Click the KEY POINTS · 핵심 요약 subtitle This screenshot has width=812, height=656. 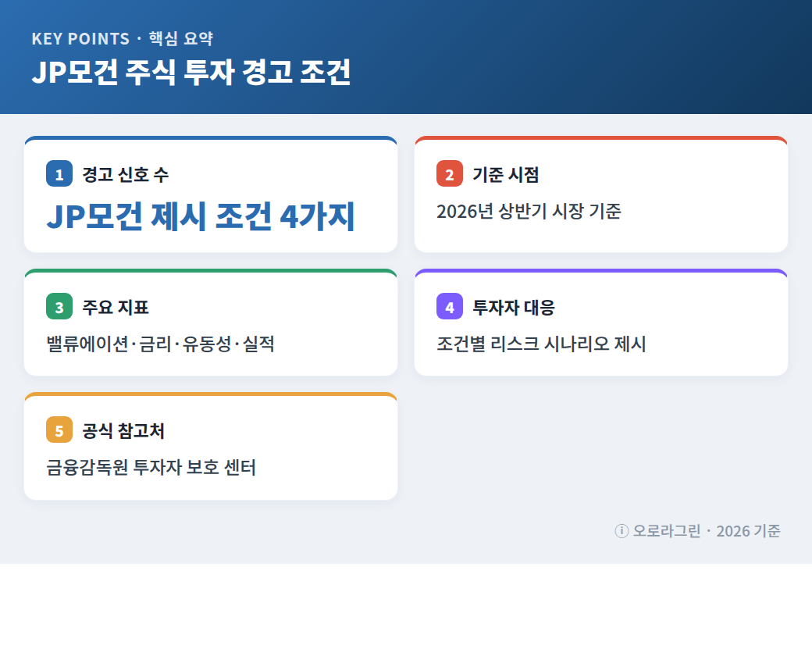[x=123, y=38]
